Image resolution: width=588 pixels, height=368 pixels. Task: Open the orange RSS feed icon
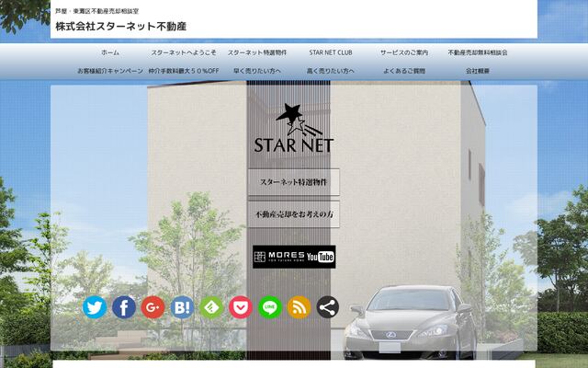[x=299, y=307]
